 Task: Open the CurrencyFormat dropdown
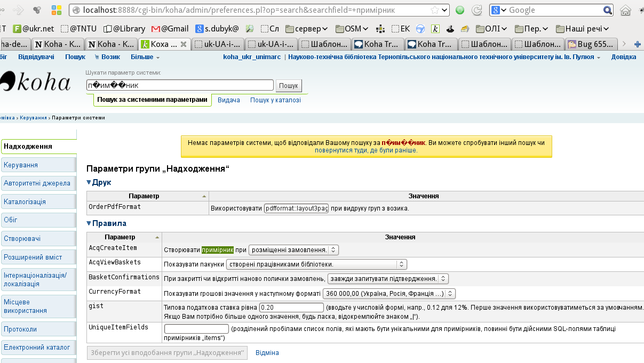[389, 293]
